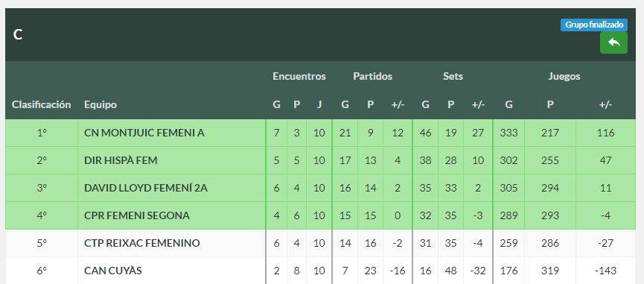The image size is (644, 284).
Task: Click the J column header under Encuentros
Action: (319, 105)
